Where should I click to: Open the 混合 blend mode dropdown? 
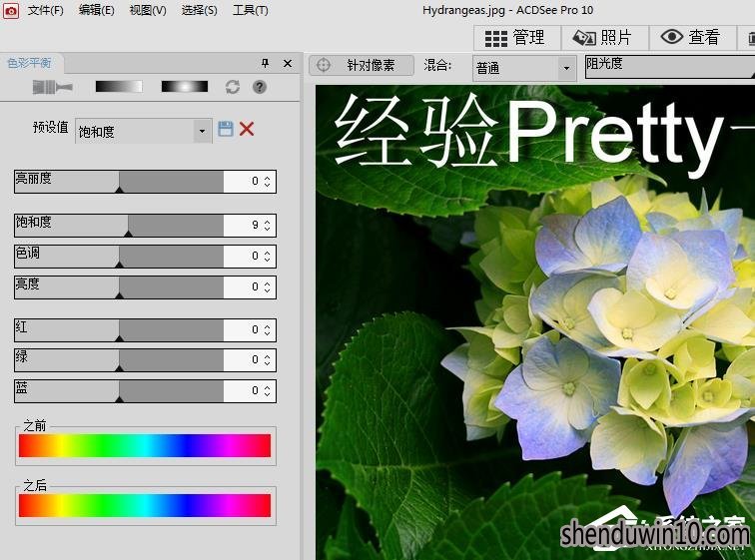pos(524,68)
